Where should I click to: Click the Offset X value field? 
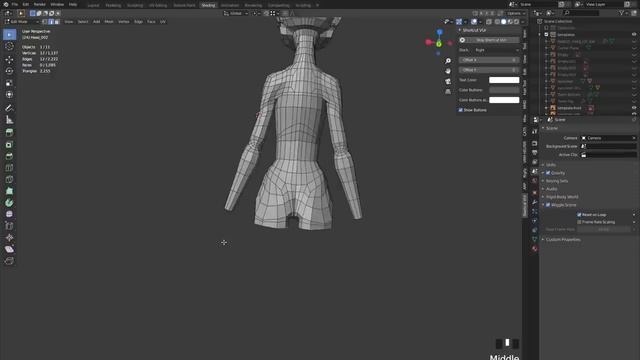point(489,60)
